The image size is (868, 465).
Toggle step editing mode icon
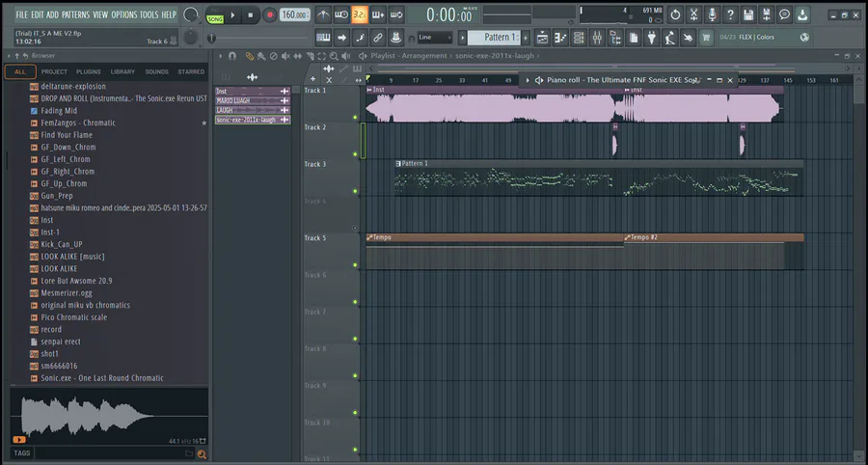click(360, 38)
